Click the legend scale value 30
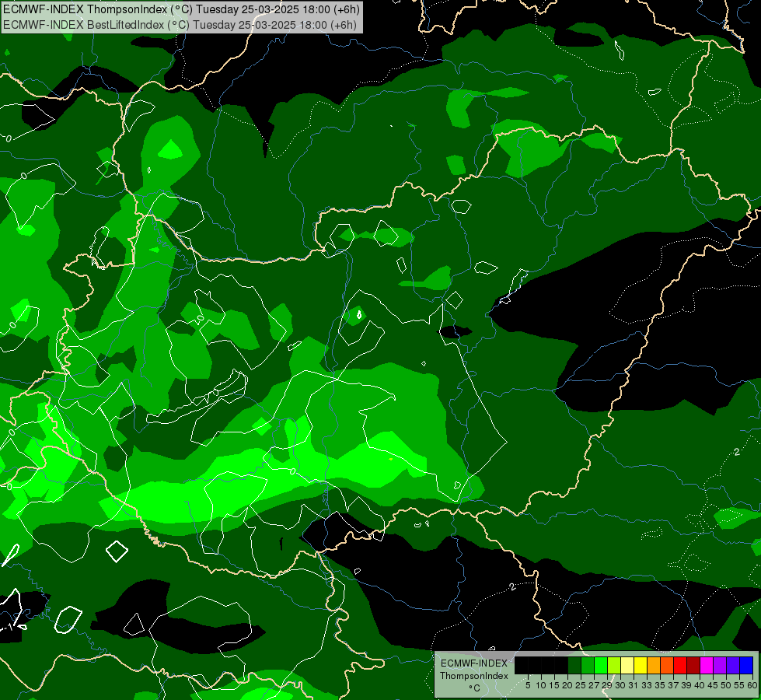Viewport: 761px width, 700px height. [620, 685]
